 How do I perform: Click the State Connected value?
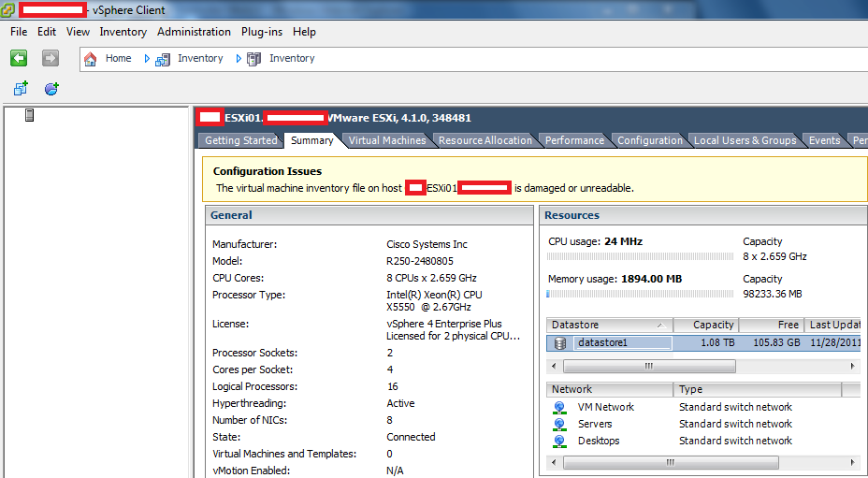pyautogui.click(x=411, y=437)
